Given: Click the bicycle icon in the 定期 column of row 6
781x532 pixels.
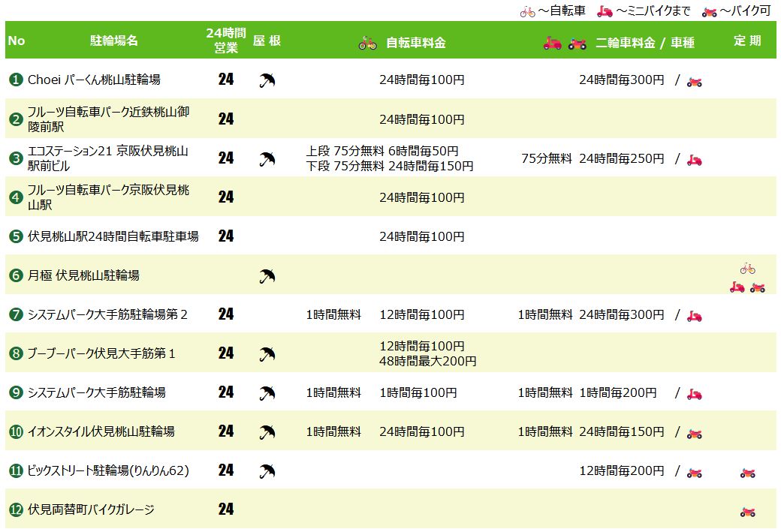Looking at the screenshot, I should pyautogui.click(x=747, y=268).
